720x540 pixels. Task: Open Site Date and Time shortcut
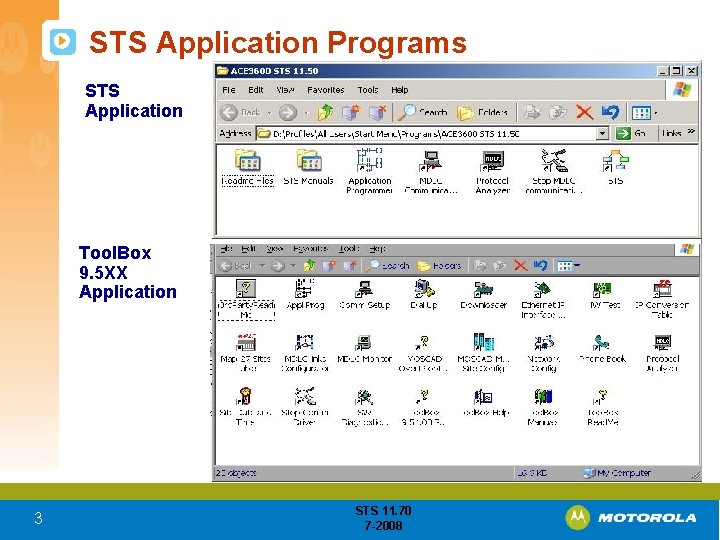(245, 407)
